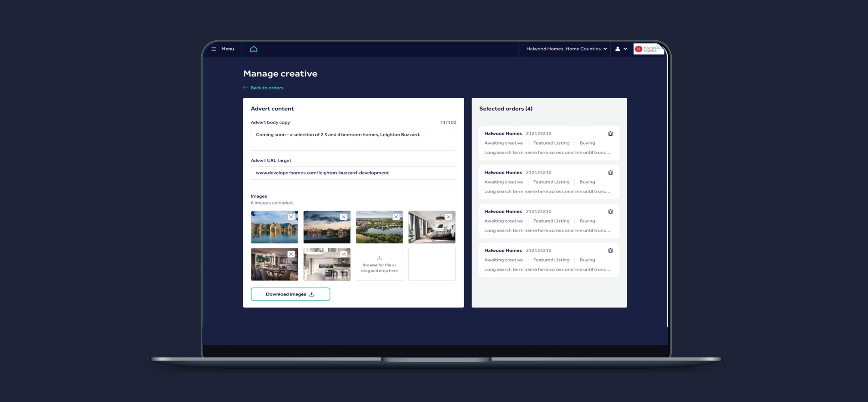The image size is (868, 402).
Task: Click the Download images button
Action: [x=290, y=294]
